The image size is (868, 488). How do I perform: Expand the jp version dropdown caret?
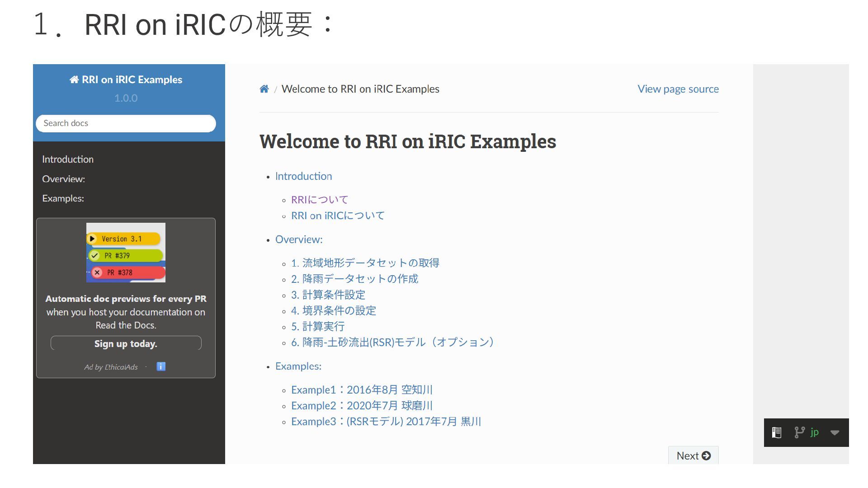click(835, 432)
